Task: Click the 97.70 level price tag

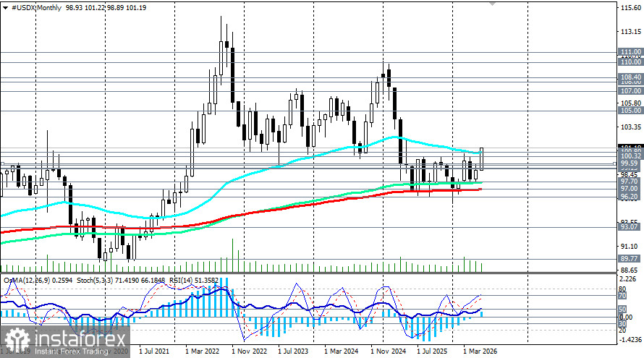Action: click(629, 181)
